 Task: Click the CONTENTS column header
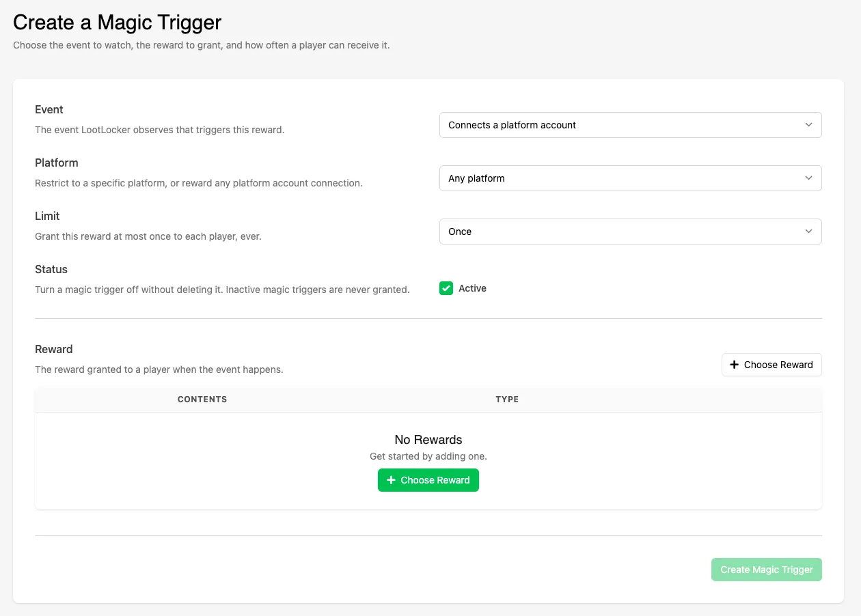tap(202, 400)
